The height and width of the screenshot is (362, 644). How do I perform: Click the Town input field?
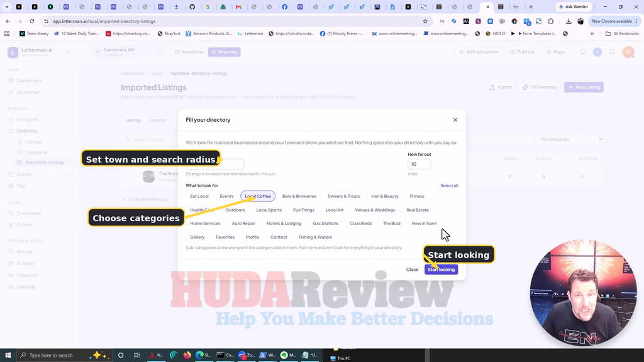pyautogui.click(x=215, y=164)
